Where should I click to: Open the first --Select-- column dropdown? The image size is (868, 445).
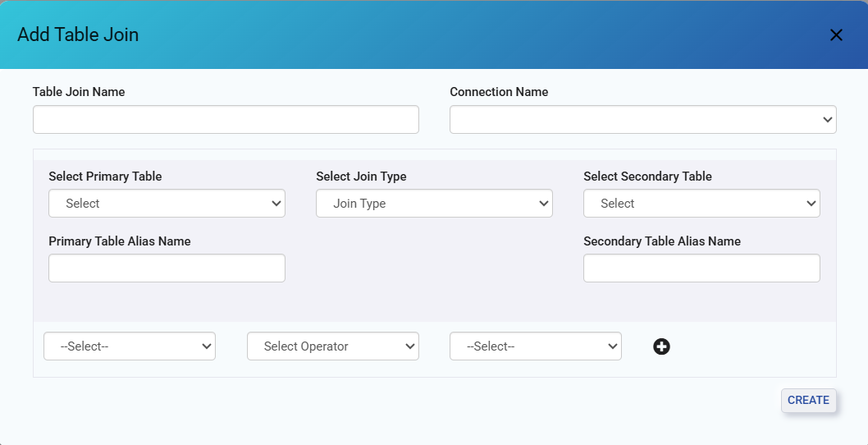coord(130,346)
